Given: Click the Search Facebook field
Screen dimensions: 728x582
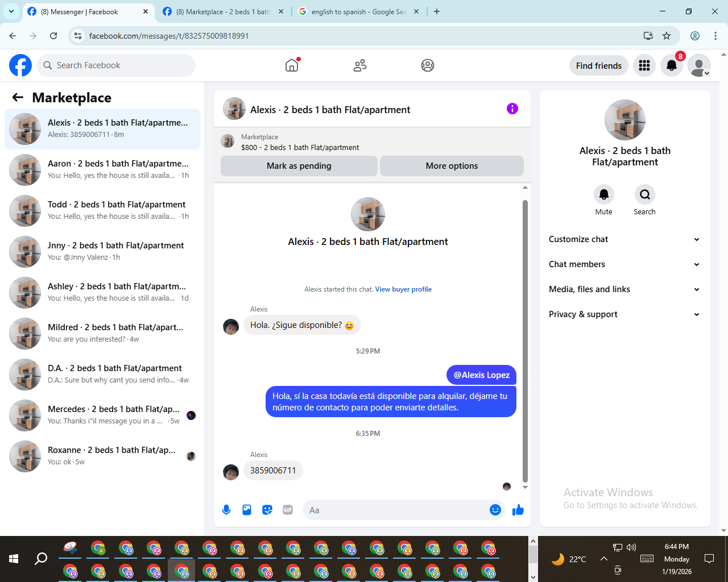Looking at the screenshot, I should point(116,65).
